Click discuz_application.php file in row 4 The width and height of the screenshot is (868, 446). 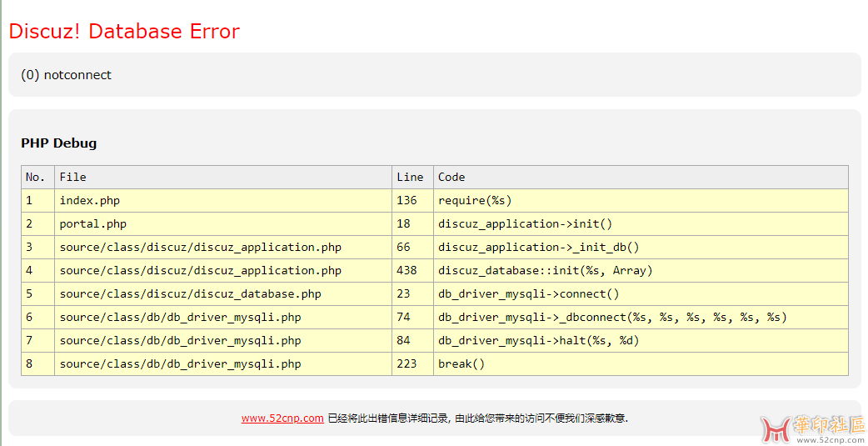pos(223,270)
